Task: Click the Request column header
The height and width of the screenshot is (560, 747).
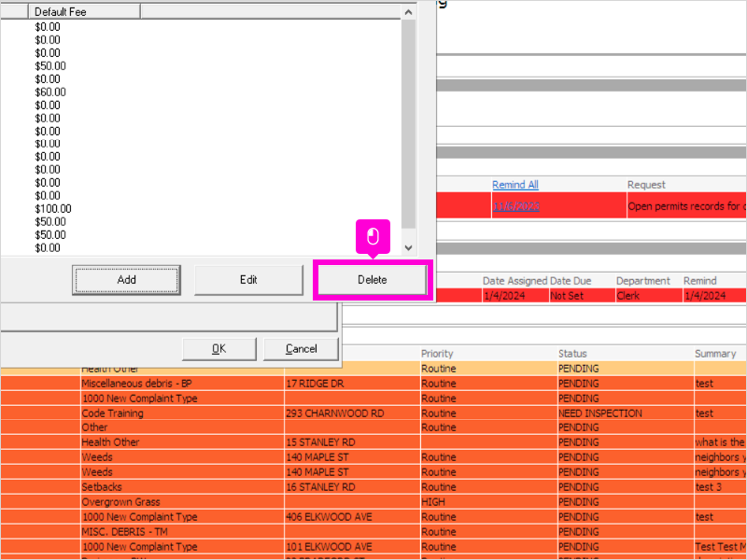Action: pos(646,185)
